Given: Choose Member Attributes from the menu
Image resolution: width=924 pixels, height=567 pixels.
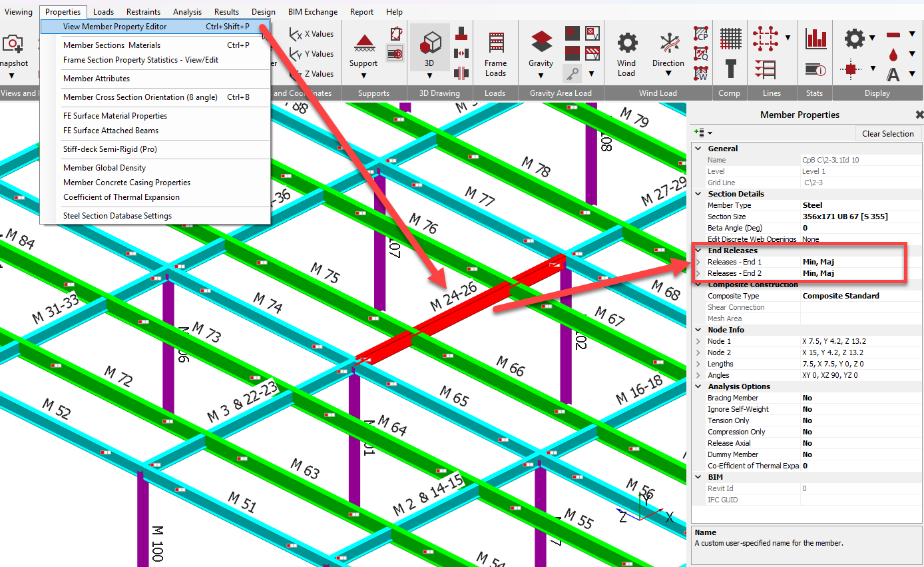Looking at the screenshot, I should click(97, 79).
